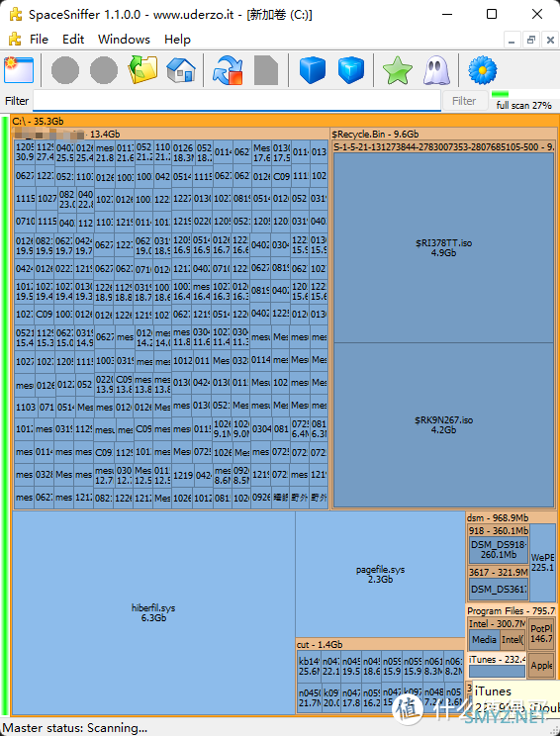
Task: Select the hiberfil.sys block
Action: (153, 612)
